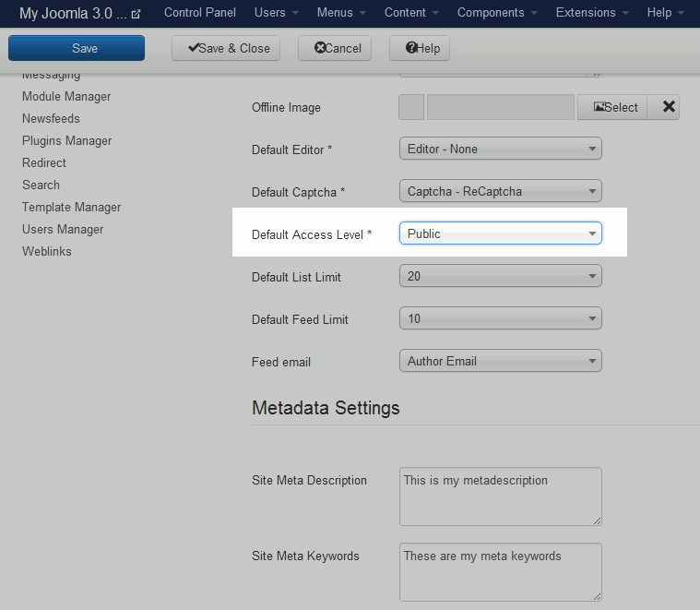
Task: Click the Save button
Action: 77,48
